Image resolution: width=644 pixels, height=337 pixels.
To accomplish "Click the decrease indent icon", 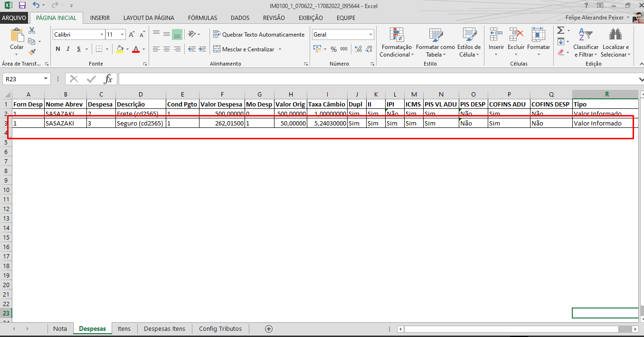I will coord(192,49).
